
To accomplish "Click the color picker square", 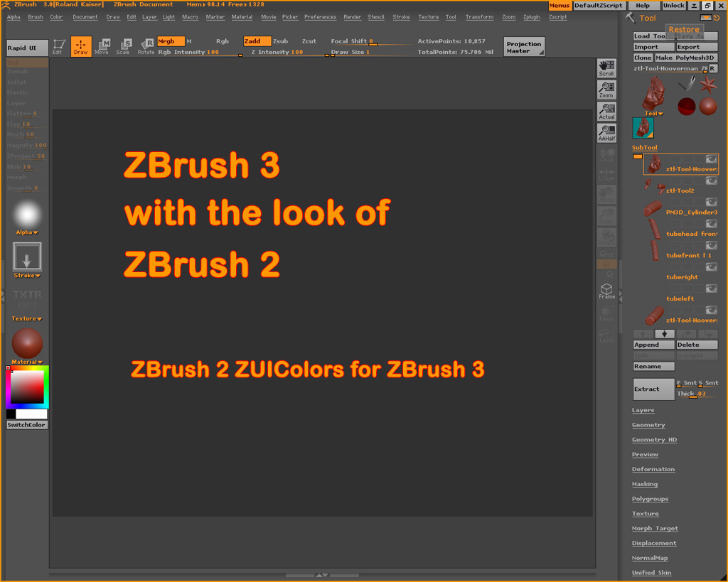I will [27, 387].
